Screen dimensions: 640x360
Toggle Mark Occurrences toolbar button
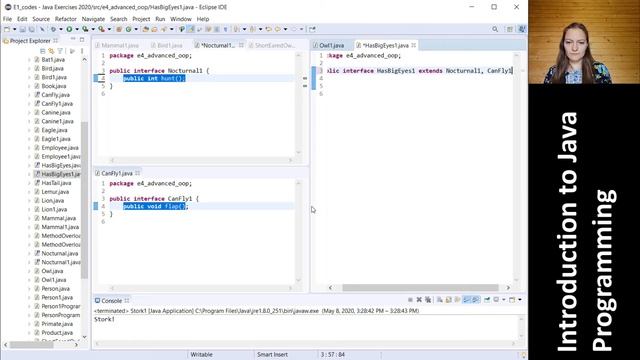pyautogui.click(x=191, y=29)
